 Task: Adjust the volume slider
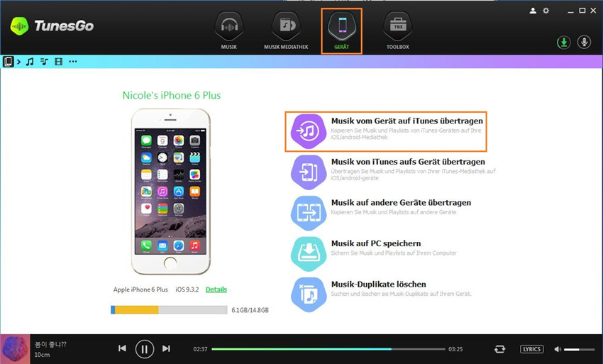[580, 349]
